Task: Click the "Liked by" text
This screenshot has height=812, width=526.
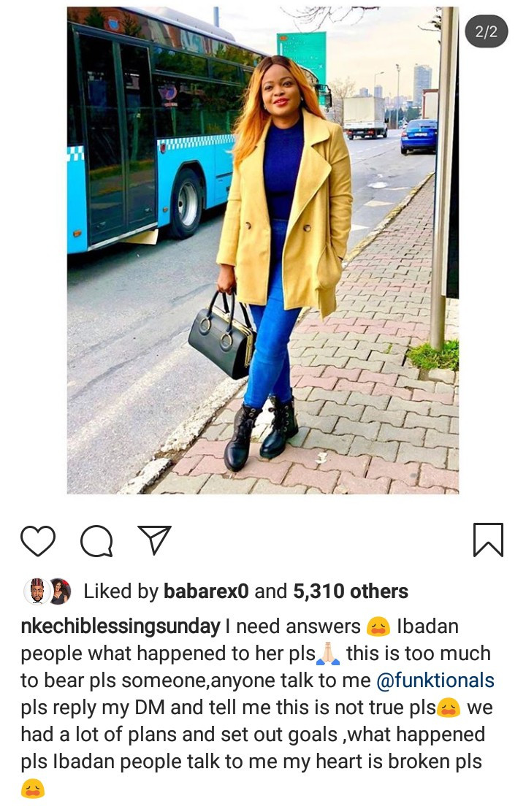Action: [x=121, y=591]
